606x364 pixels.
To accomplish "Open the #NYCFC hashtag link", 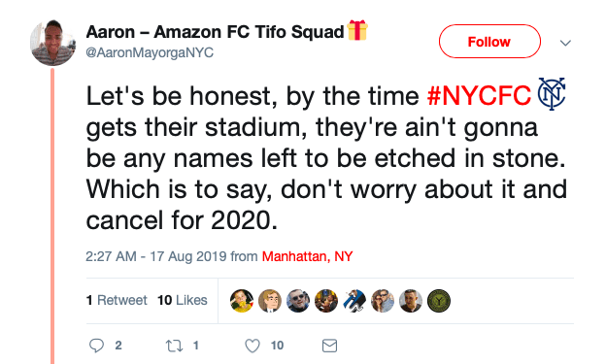I will tap(479, 95).
